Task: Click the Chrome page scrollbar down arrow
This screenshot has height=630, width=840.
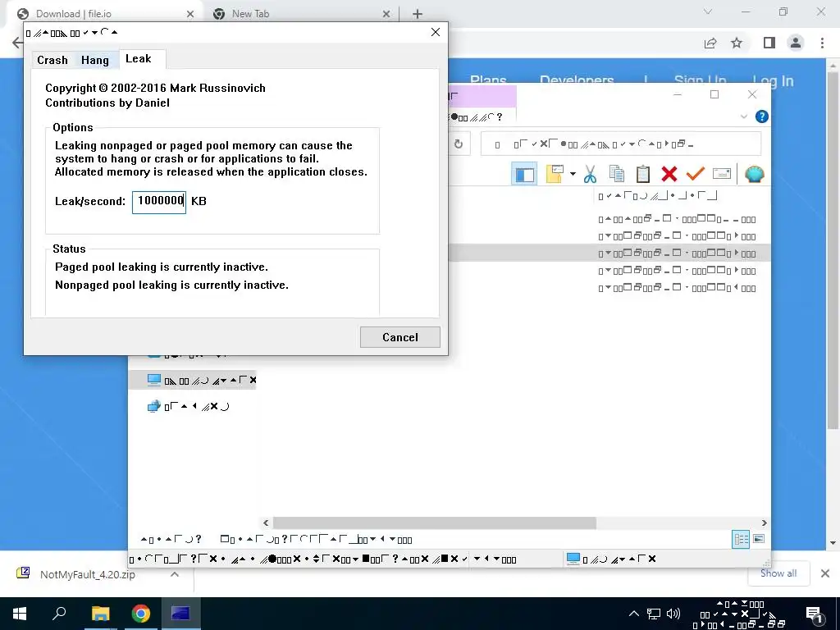Action: coord(833,543)
